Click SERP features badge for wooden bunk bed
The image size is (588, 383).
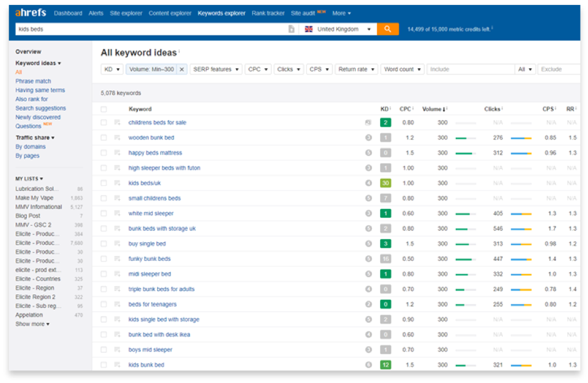(369, 138)
